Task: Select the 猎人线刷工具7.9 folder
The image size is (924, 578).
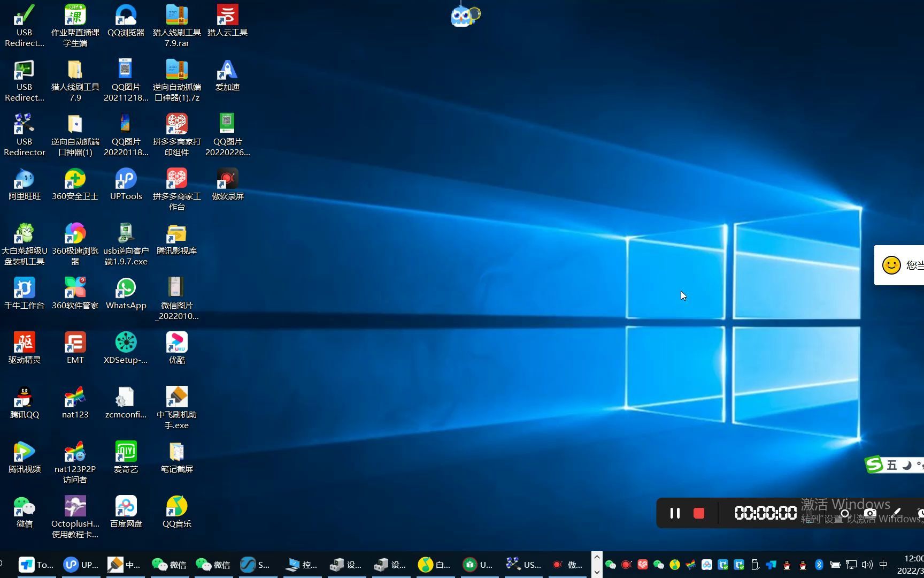Action: 75,80
